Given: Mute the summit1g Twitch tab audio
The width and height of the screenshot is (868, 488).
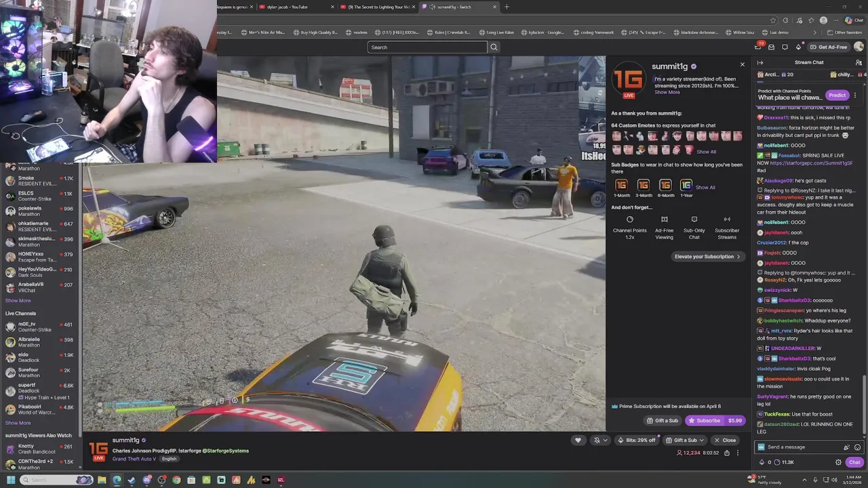Looking at the screenshot, I should click(432, 7).
